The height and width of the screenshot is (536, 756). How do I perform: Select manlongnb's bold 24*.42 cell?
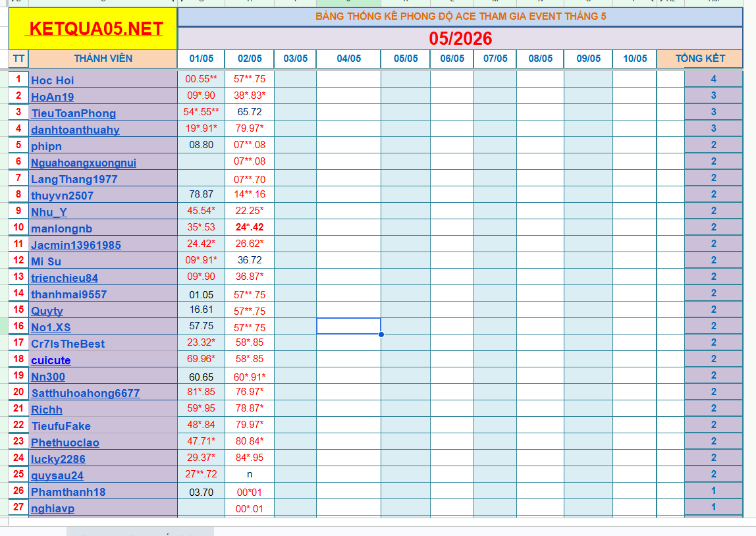coord(250,228)
